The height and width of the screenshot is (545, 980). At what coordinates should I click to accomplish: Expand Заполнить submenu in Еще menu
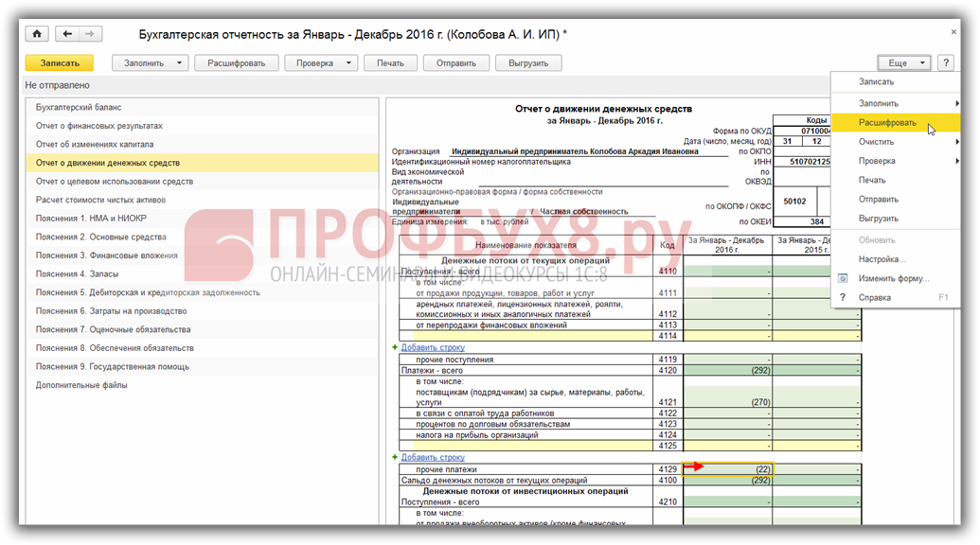click(957, 104)
